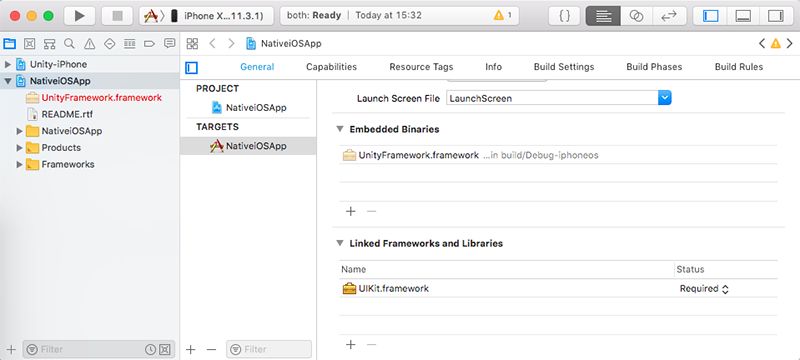Open the source control navigator
Screen dimensions: 800x360
pyautogui.click(x=30, y=43)
